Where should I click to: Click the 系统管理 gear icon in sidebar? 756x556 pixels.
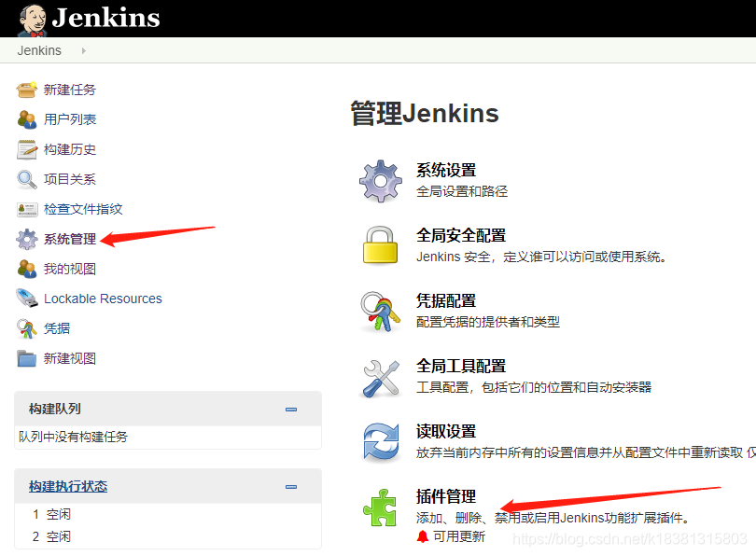click(x=26, y=239)
